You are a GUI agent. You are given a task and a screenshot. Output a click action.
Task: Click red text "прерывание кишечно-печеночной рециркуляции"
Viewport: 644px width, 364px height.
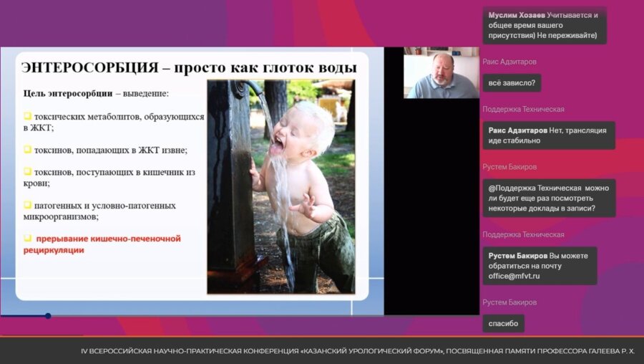point(104,244)
